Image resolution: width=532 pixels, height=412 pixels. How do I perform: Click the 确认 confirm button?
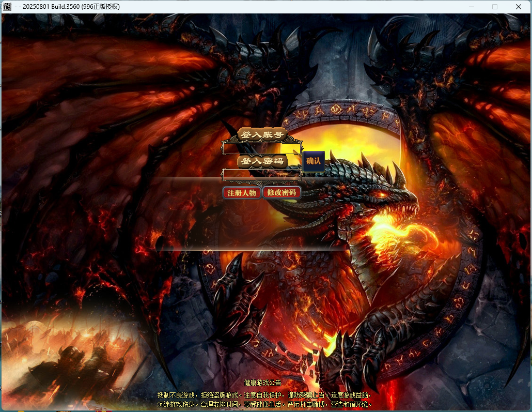[x=314, y=161]
